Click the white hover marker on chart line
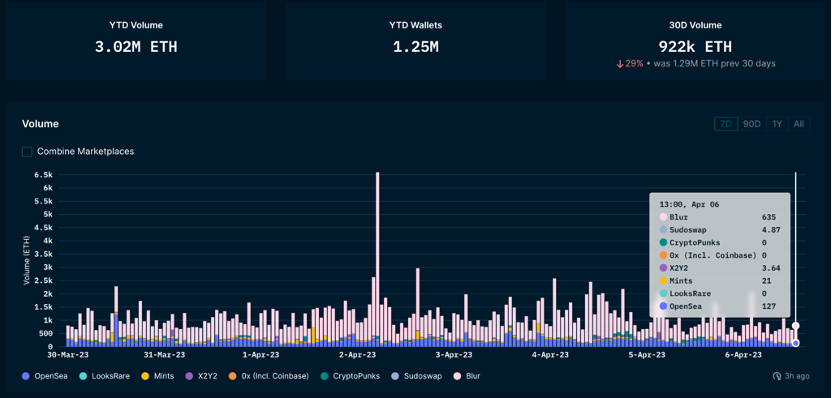The width and height of the screenshot is (832, 398). [x=795, y=326]
